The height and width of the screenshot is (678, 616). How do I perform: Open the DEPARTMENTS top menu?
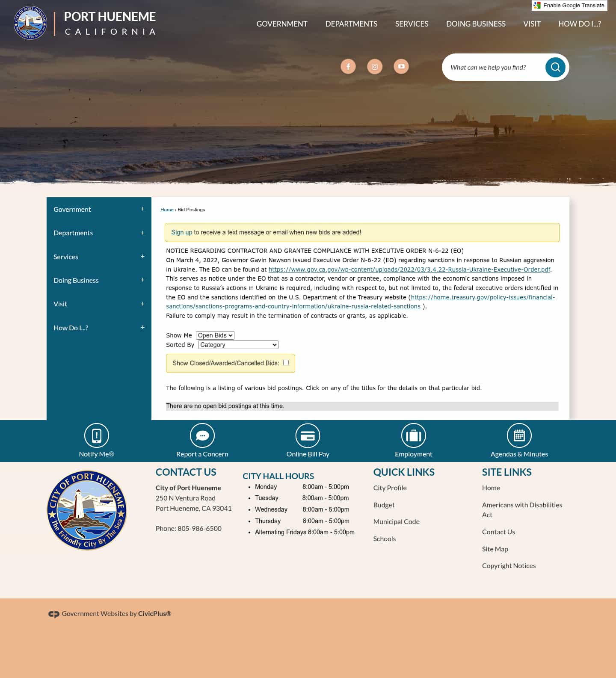pyautogui.click(x=351, y=24)
